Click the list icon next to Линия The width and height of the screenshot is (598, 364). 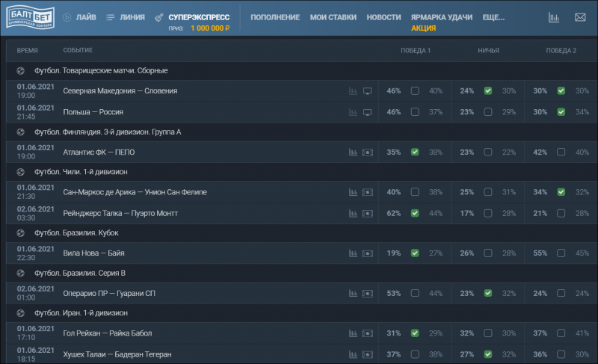pos(110,17)
